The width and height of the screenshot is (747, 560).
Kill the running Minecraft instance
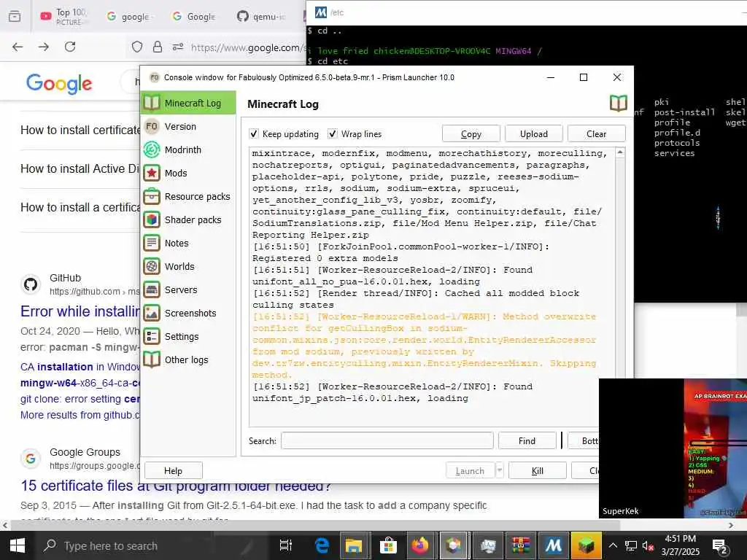(538, 470)
